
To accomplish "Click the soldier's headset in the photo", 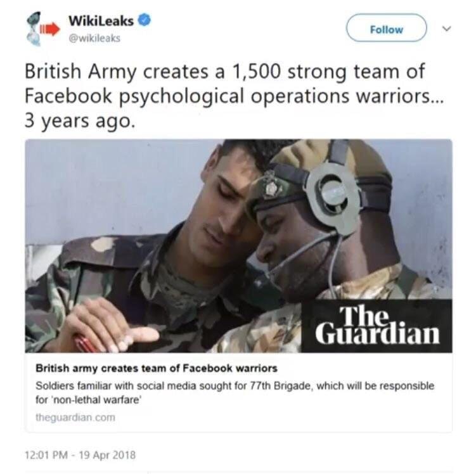I will 330,194.
